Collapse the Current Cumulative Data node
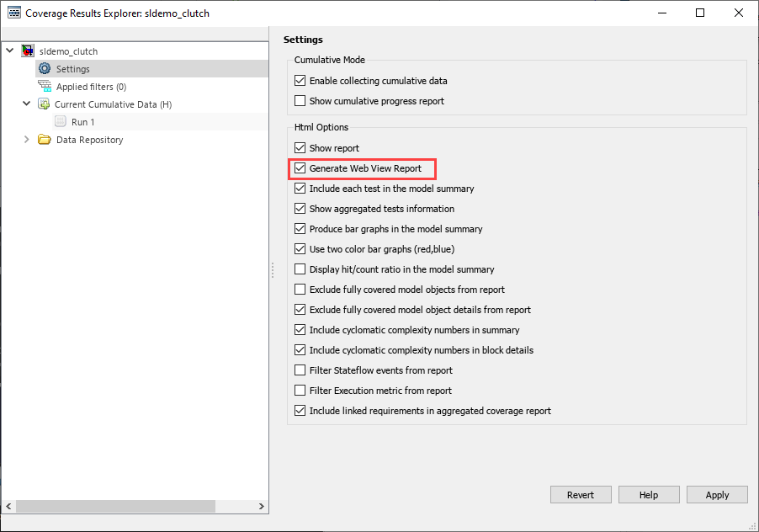Image resolution: width=759 pixels, height=532 pixels. point(27,104)
